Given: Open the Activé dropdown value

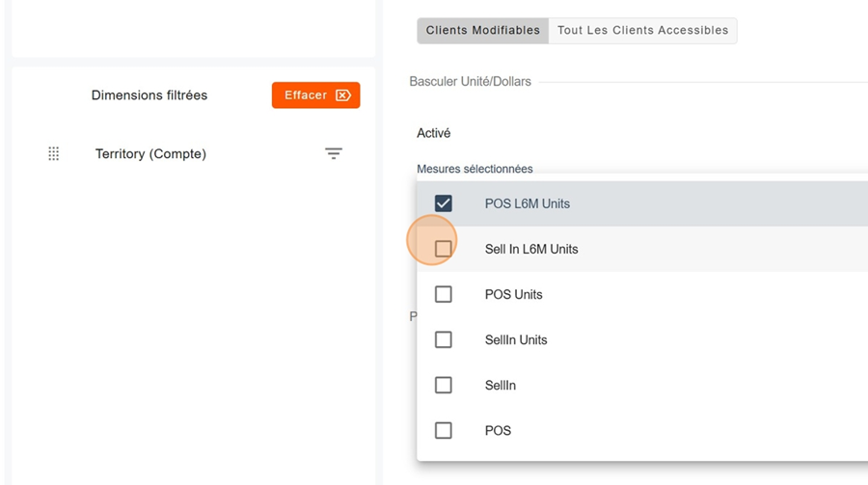Looking at the screenshot, I should pyautogui.click(x=434, y=133).
